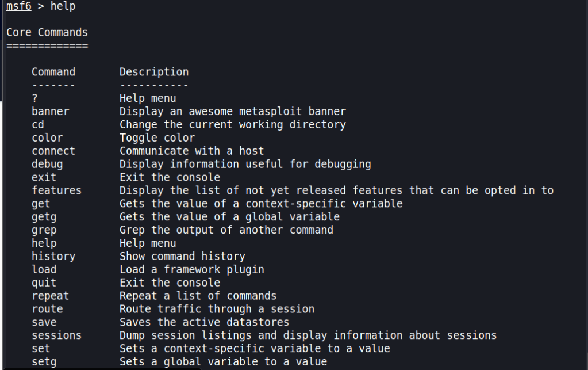Click the 'banner' command name
Viewport: 588px width, 370px height.
tap(50, 112)
